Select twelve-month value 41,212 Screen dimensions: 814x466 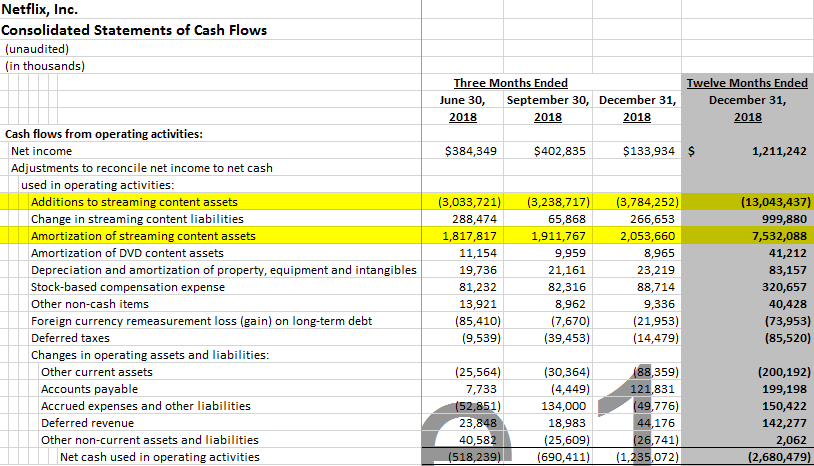788,253
